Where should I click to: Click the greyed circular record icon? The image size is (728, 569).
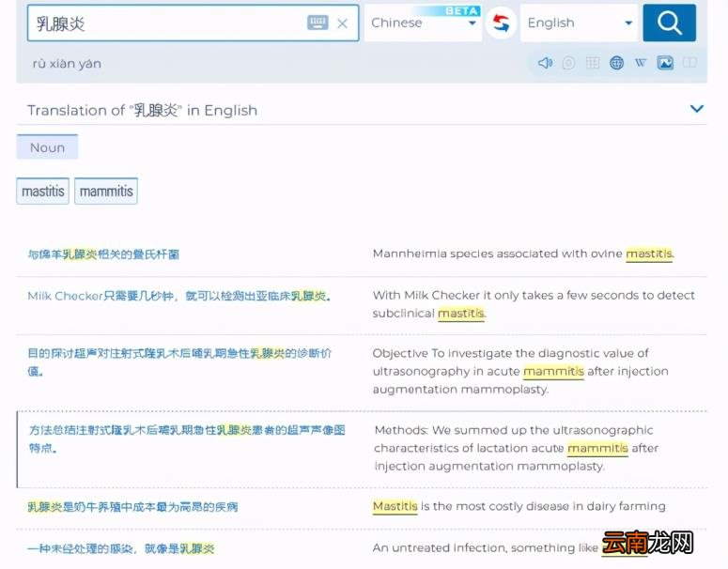pos(568,63)
